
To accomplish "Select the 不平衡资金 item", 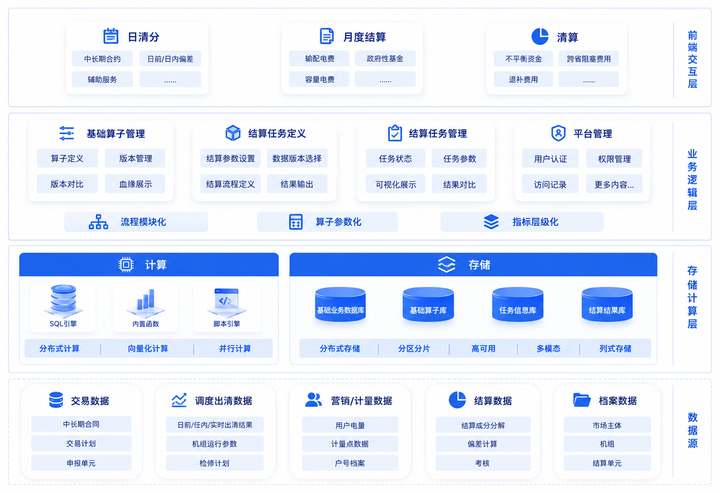I will [523, 59].
